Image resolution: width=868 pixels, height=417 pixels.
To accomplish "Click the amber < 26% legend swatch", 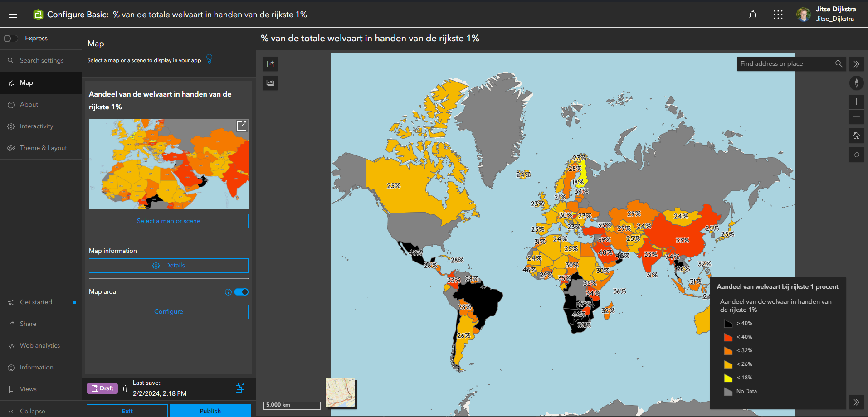I will point(728,364).
